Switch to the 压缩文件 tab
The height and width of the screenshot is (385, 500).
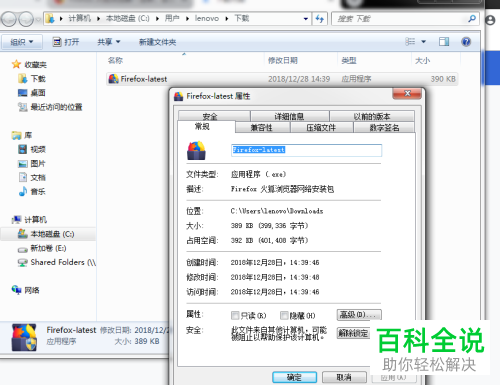322,127
